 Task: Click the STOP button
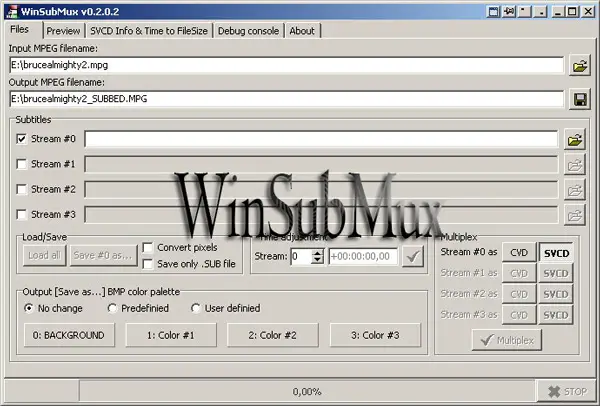point(567,391)
